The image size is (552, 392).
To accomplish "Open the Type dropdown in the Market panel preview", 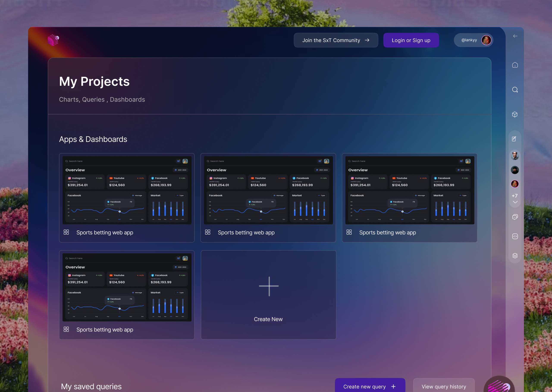I will [180, 196].
